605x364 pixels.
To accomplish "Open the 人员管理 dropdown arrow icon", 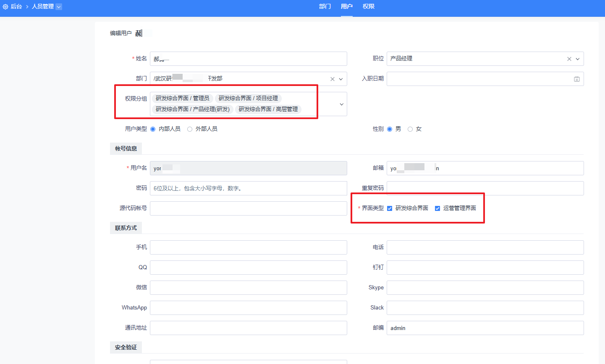I will click(59, 7).
